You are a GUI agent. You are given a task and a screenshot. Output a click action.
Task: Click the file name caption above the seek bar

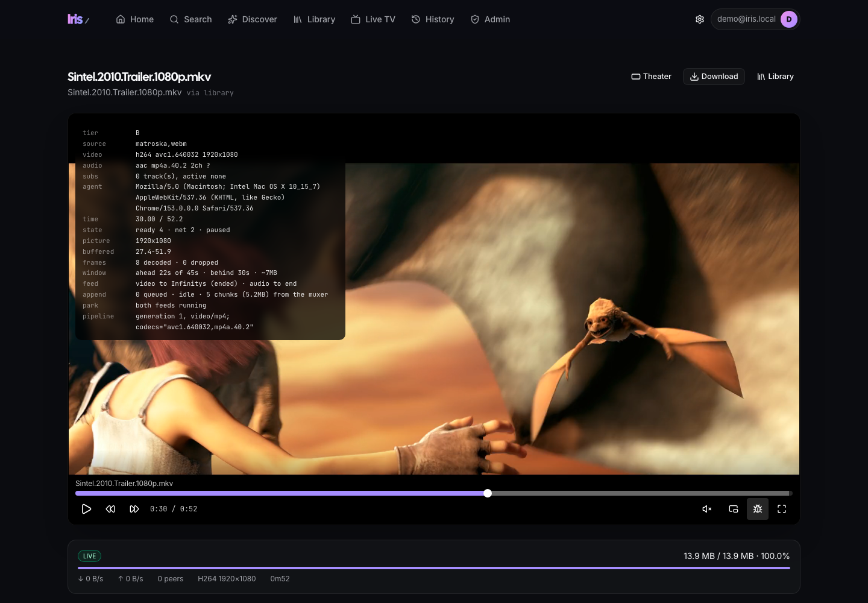click(x=124, y=484)
